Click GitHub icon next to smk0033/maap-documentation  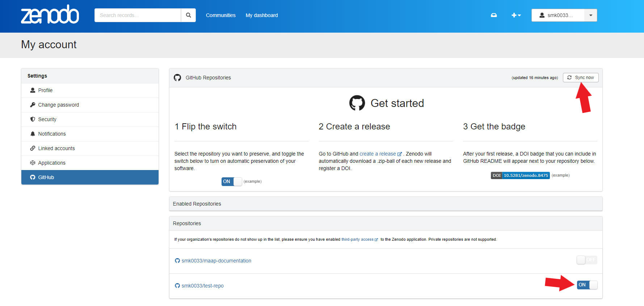coord(177,261)
